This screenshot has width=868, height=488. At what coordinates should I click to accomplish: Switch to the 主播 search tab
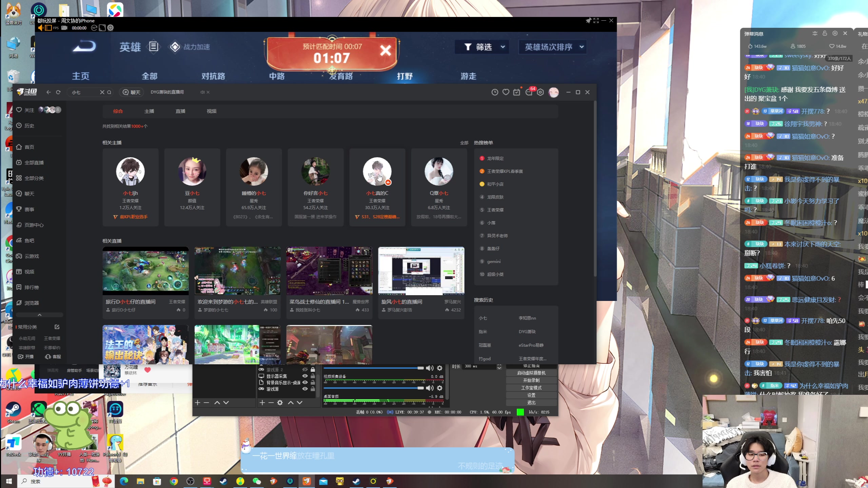click(149, 111)
